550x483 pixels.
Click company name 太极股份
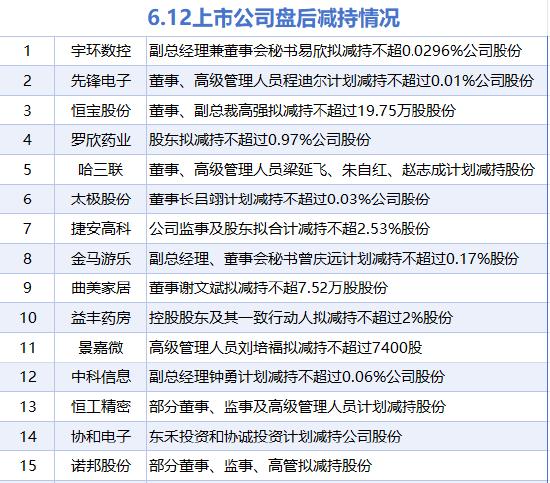coord(101,199)
